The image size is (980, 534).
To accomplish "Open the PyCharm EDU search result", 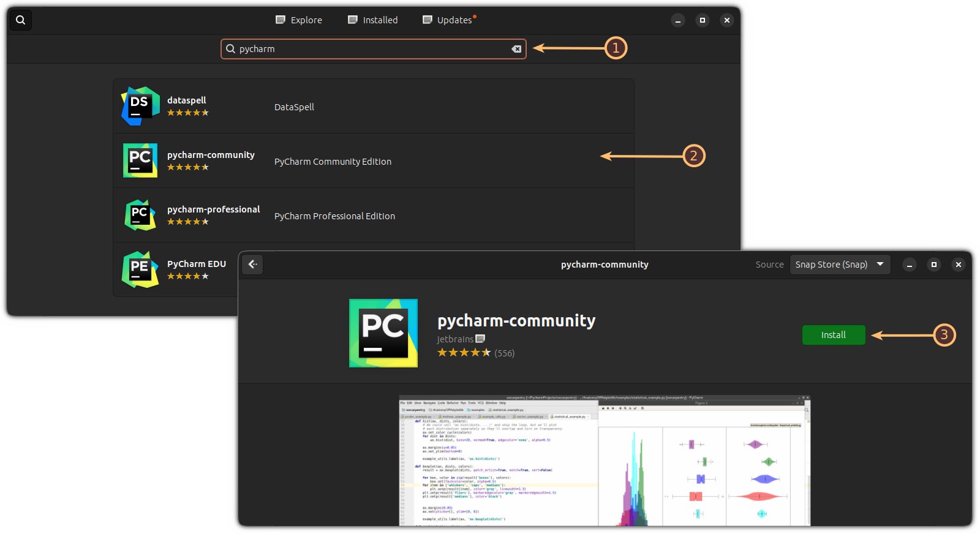I will pyautogui.click(x=176, y=269).
